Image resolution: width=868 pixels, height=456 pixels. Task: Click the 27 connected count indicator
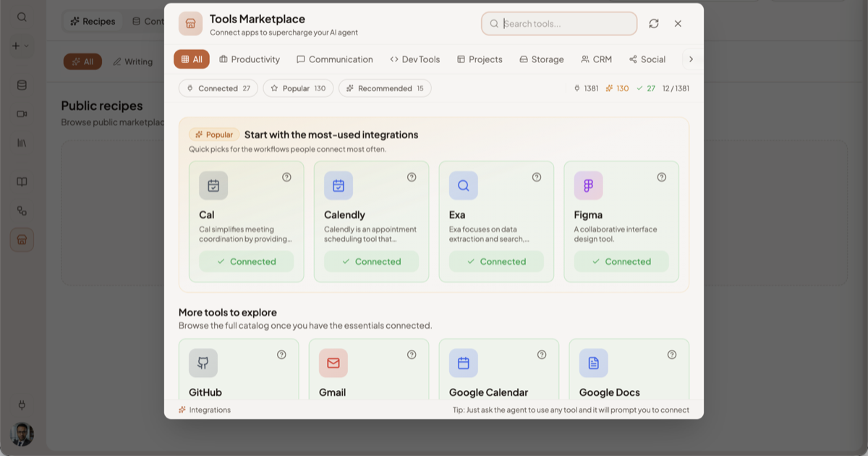[x=646, y=88]
